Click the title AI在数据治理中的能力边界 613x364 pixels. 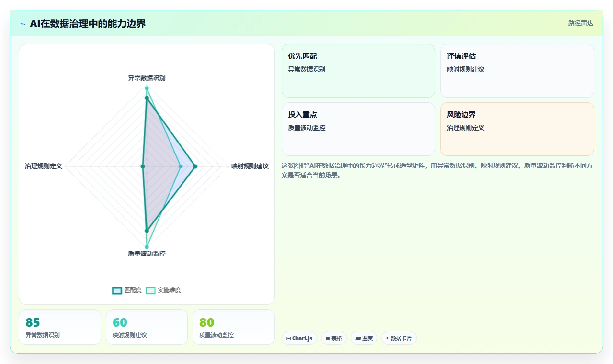point(88,23)
